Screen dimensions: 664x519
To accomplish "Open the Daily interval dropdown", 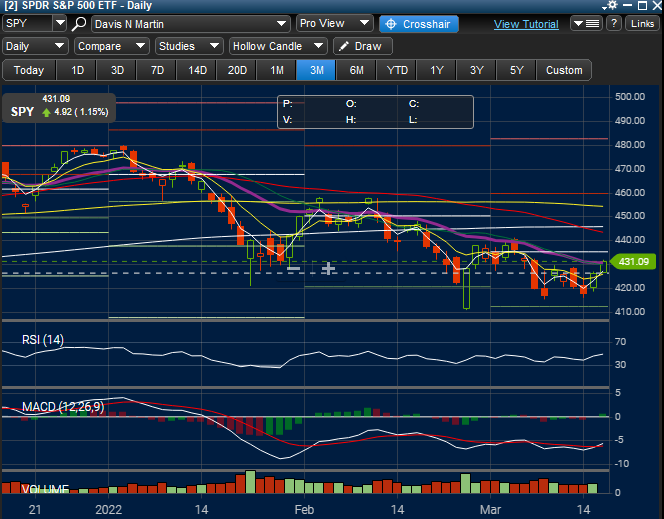I will 35,46.
